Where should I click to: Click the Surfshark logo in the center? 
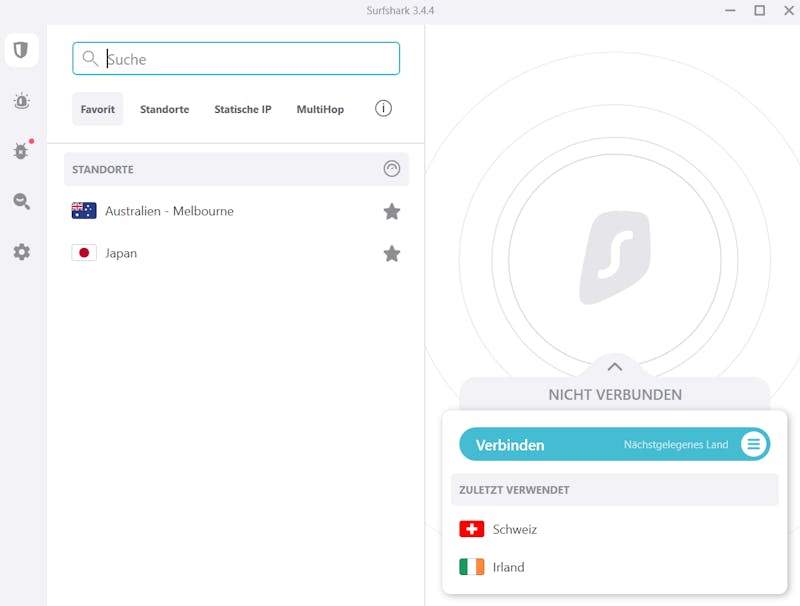tap(615, 258)
